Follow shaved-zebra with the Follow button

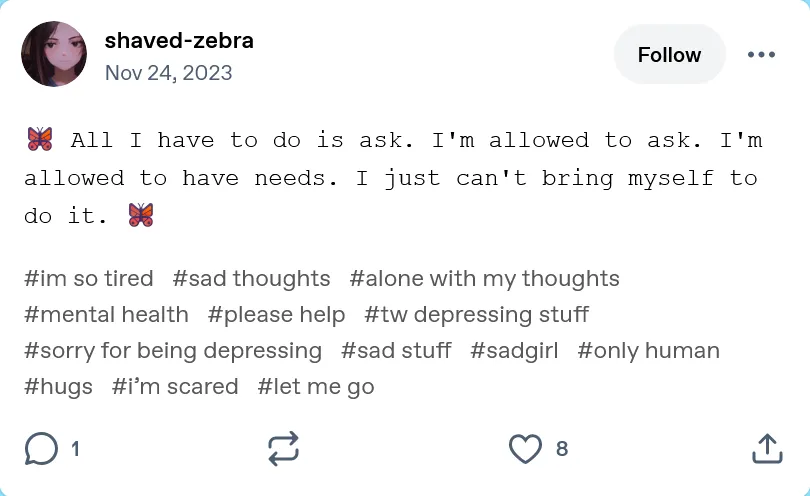[669, 55]
